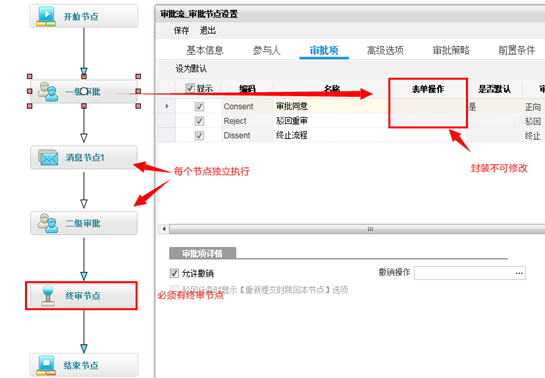Toggle the 显示 header checkbox
The height and width of the screenshot is (378, 545).
coord(190,88)
